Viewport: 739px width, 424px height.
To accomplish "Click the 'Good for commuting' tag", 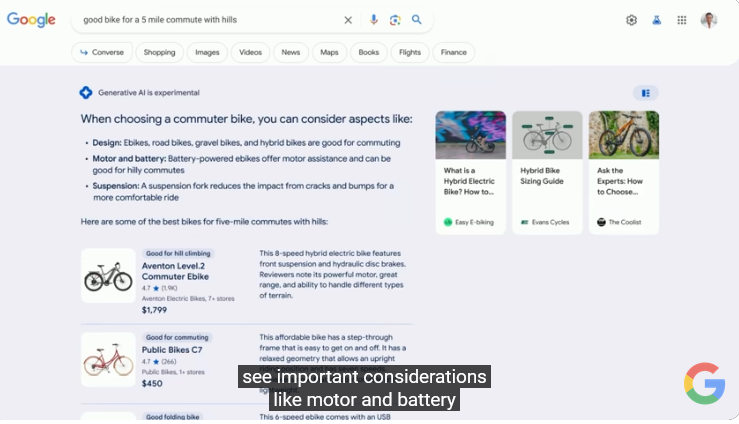I will (x=177, y=337).
